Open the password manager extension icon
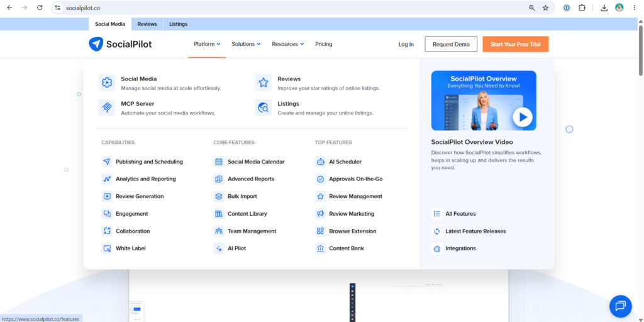This screenshot has width=644, height=322. click(567, 8)
